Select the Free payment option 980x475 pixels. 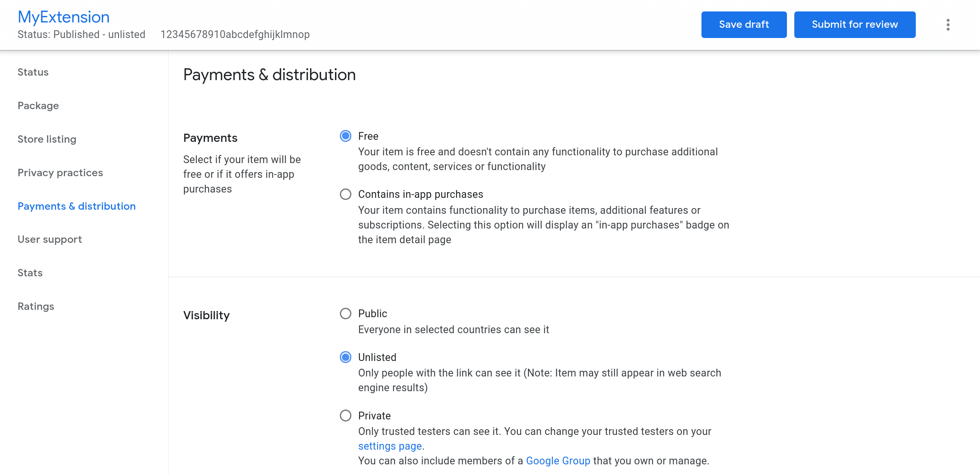[x=346, y=136]
